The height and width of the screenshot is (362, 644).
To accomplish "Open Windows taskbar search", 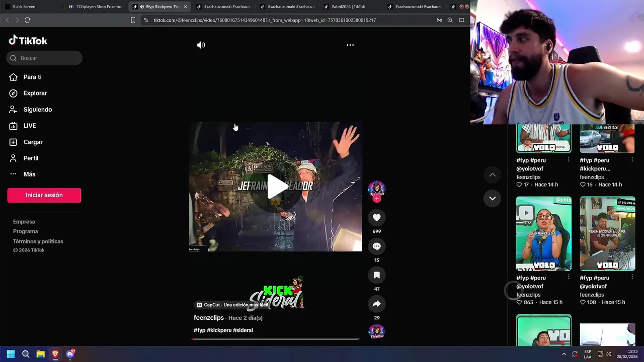I will click(26, 354).
